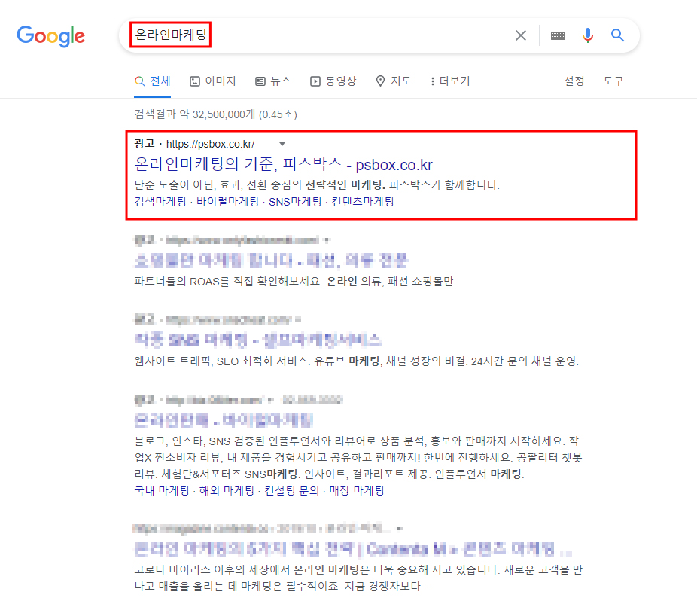697x616 pixels.
Task: Start voice search with microphone icon
Action: click(x=588, y=35)
